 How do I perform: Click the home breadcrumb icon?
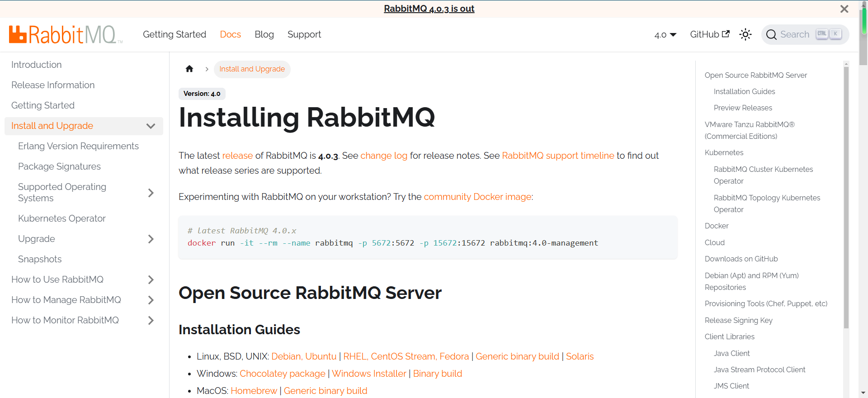tap(189, 69)
